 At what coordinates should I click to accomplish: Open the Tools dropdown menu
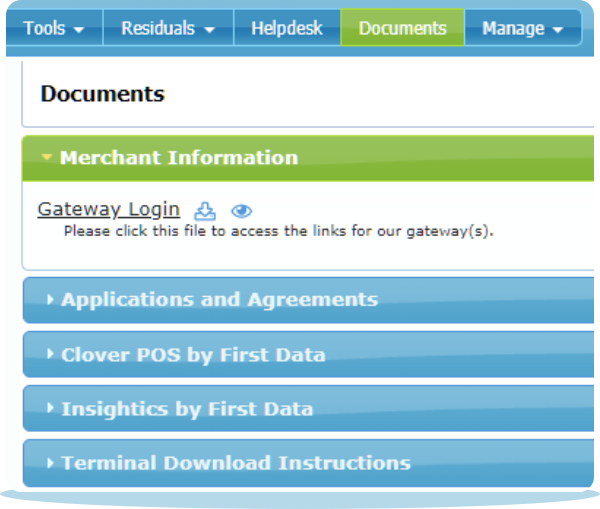coord(53,28)
